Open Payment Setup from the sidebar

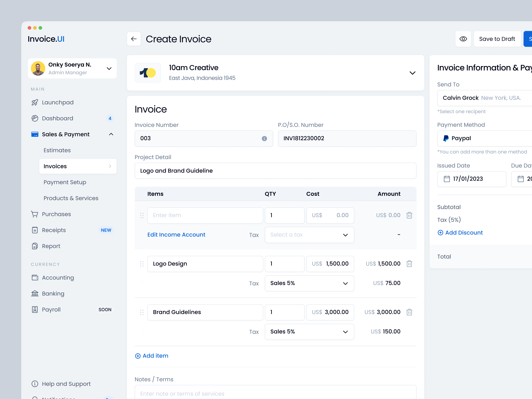pos(65,182)
